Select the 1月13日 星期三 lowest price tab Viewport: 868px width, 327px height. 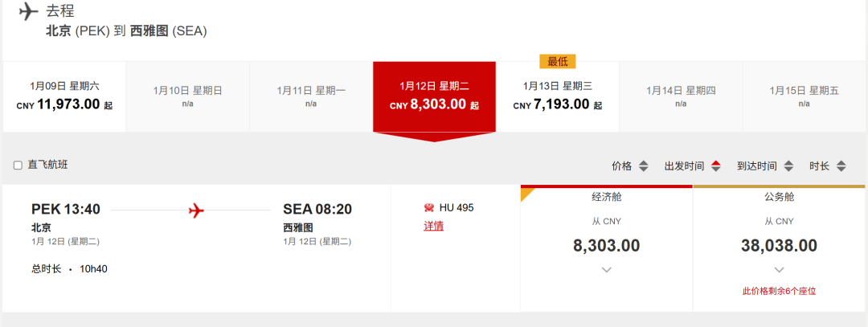click(x=558, y=97)
